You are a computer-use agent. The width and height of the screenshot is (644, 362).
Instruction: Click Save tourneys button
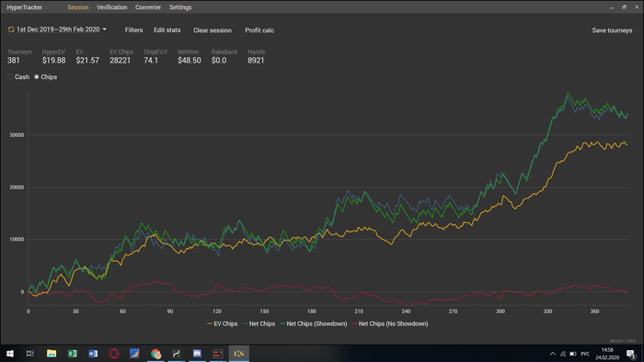coord(612,30)
